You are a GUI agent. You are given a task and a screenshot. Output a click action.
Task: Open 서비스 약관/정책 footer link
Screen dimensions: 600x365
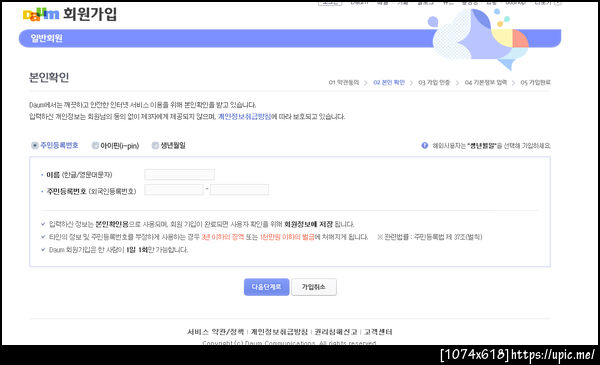pyautogui.click(x=215, y=332)
